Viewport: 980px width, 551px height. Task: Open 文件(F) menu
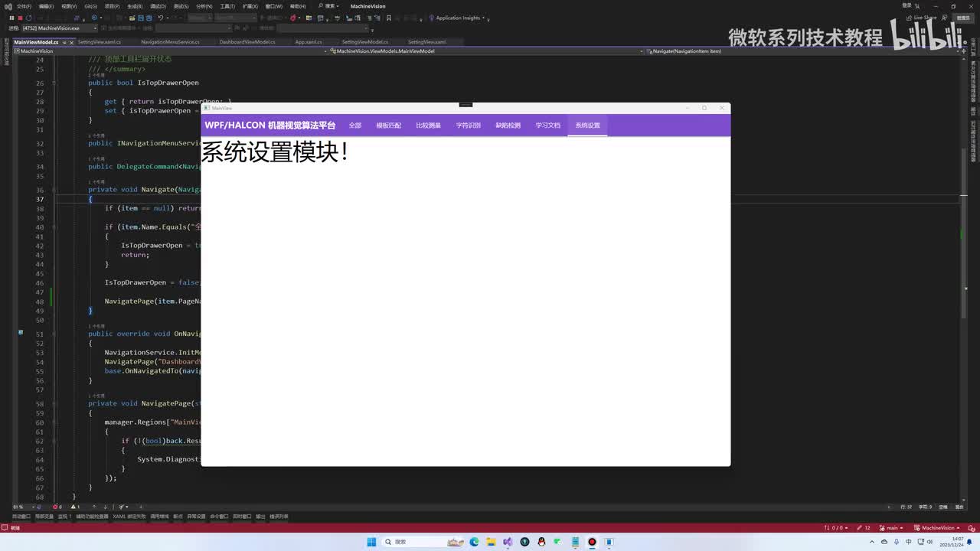pyautogui.click(x=24, y=6)
